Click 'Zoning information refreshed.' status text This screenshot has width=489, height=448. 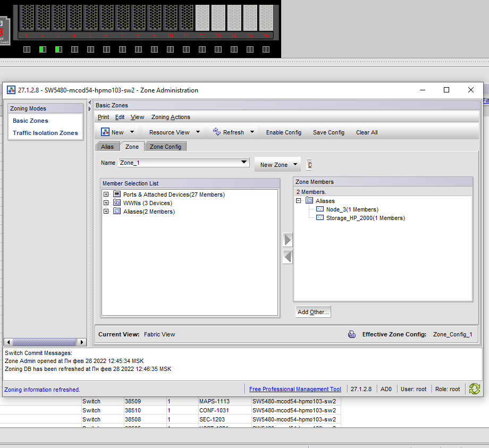tap(42, 390)
